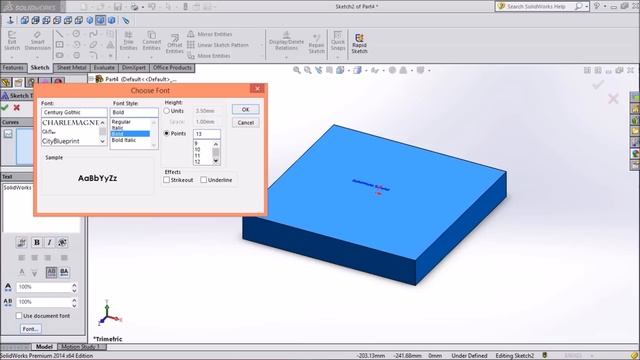Viewport: 640px width, 360px height.
Task: Click the reverse direction BA icon
Action: tap(64, 272)
